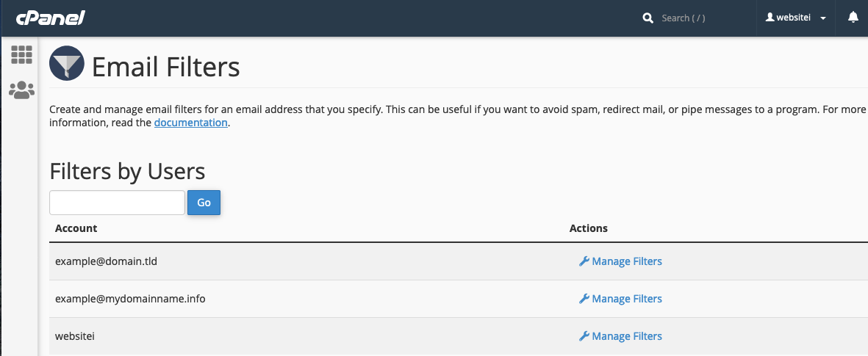Click the Filters by Users search box
868x356 pixels.
click(117, 203)
